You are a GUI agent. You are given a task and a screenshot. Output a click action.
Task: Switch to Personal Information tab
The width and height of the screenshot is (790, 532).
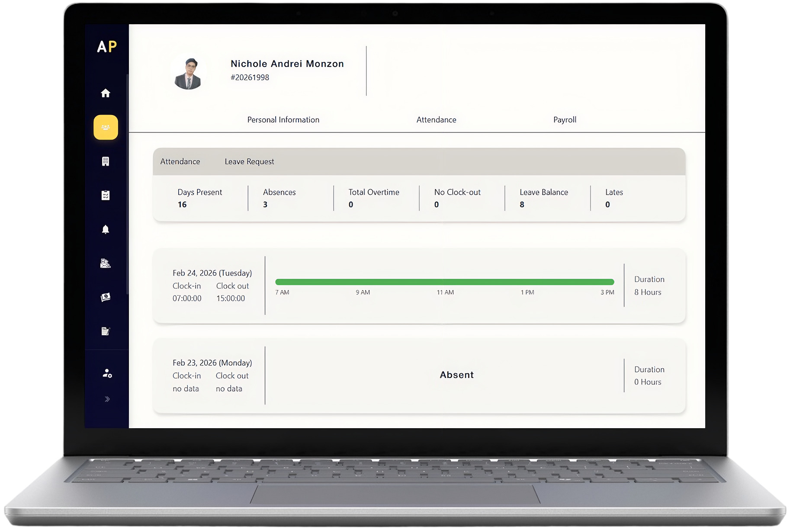(283, 120)
